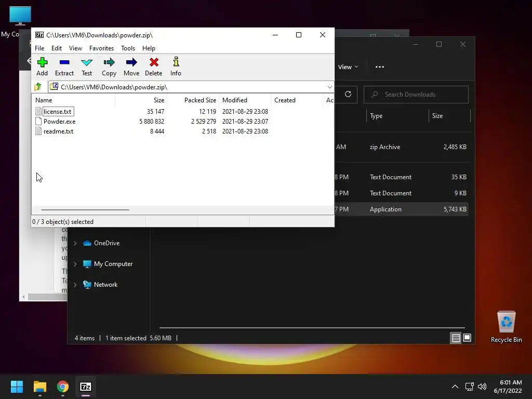The width and height of the screenshot is (532, 399).
Task: Click the Powder.exe file icon
Action: coord(38,121)
